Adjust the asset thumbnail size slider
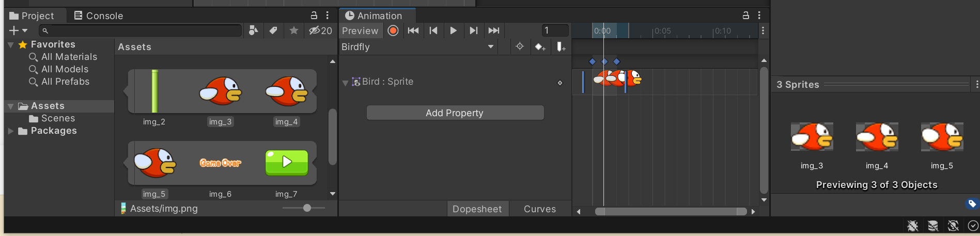Image resolution: width=980 pixels, height=236 pixels. pos(304,208)
